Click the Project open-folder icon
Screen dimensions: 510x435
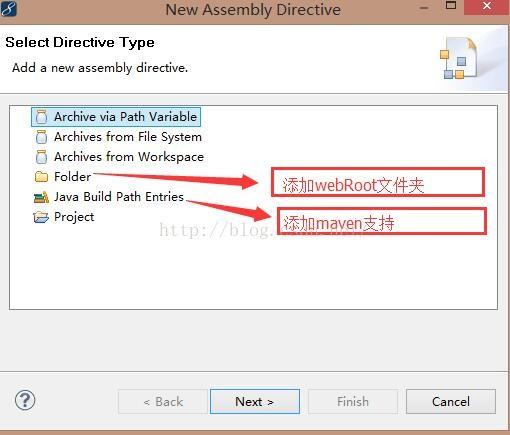pyautogui.click(x=41, y=217)
